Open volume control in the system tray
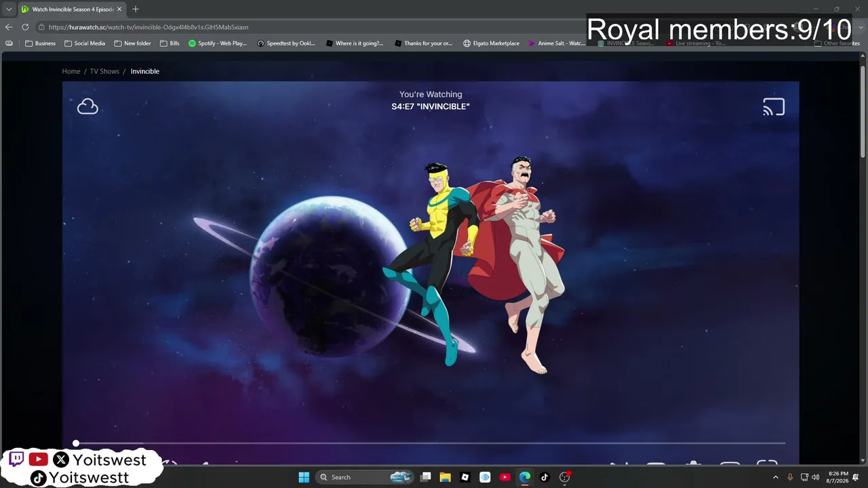The width and height of the screenshot is (868, 488). pyautogui.click(x=816, y=477)
